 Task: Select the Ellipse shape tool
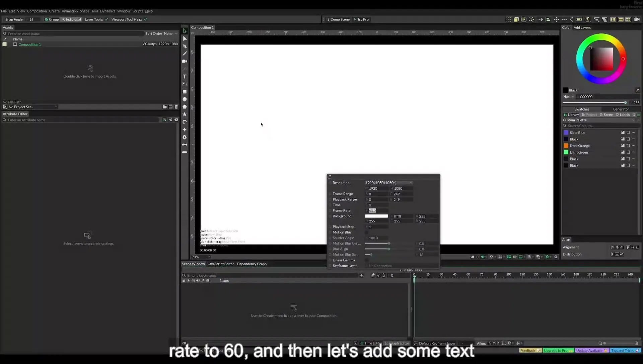[185, 99]
